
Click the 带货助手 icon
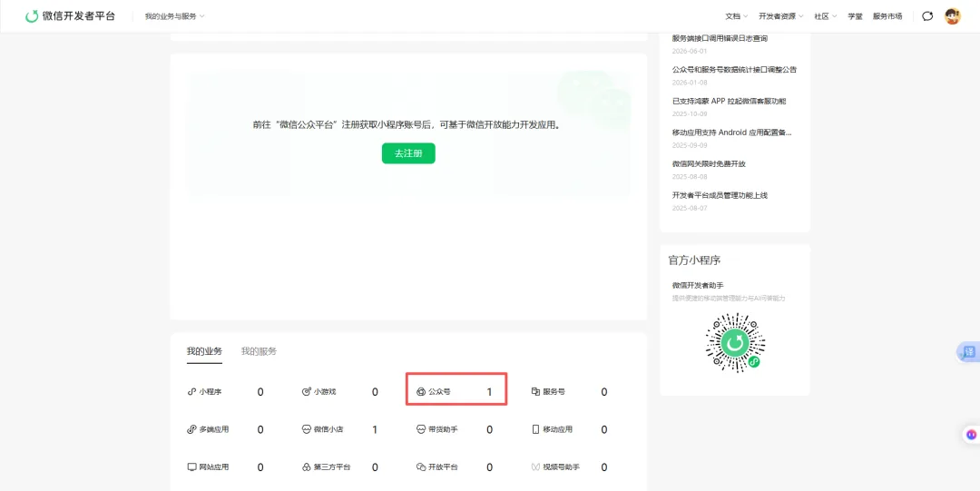pyautogui.click(x=421, y=429)
